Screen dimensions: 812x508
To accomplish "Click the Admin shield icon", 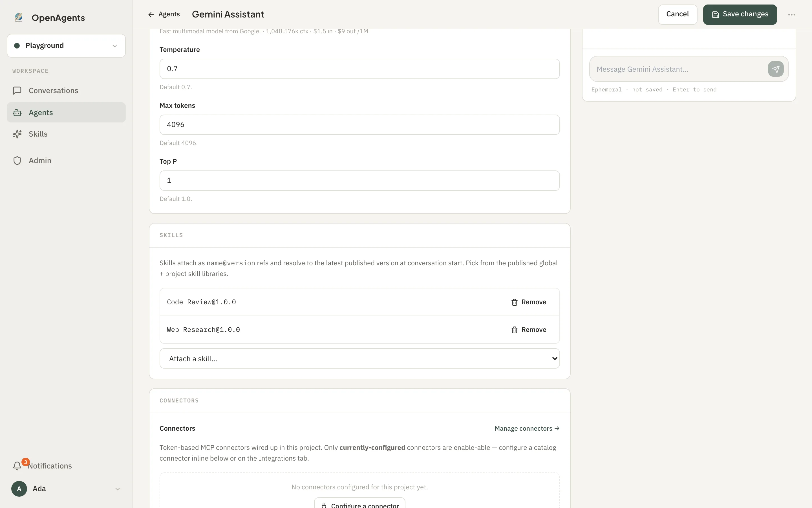I will pyautogui.click(x=17, y=161).
